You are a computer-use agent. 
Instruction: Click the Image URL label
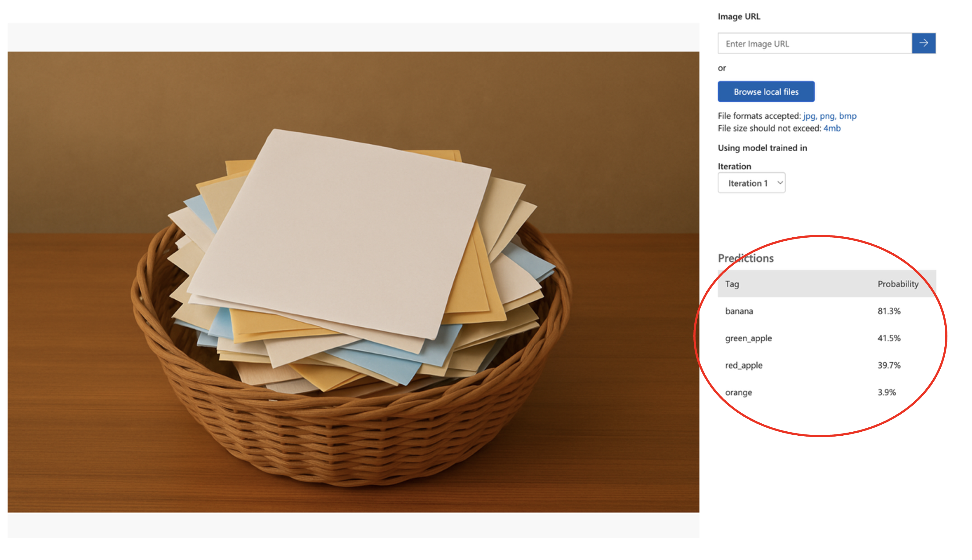pos(739,17)
